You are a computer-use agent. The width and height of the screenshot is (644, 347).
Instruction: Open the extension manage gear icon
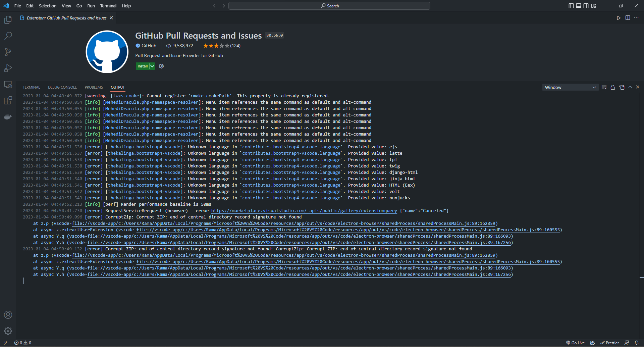[x=161, y=66]
